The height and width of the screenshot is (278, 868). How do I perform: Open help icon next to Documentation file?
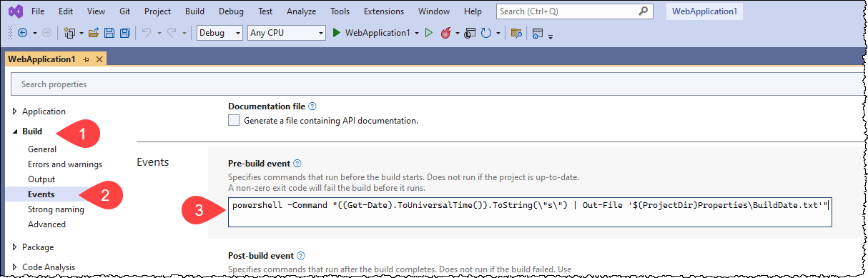pos(312,106)
